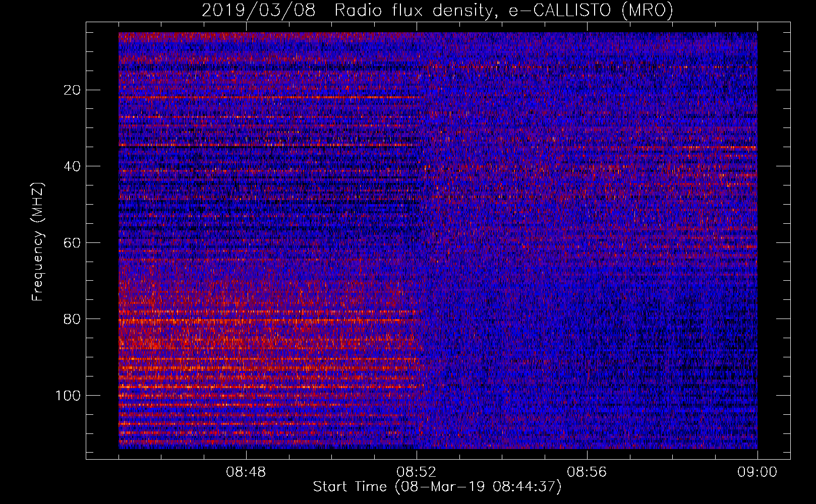Click the 40 frequency tick label
Viewport: 816px width, 504px height.
click(x=73, y=166)
